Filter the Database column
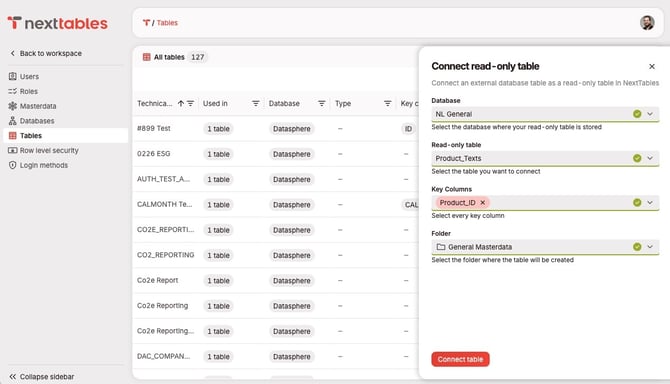 pyautogui.click(x=322, y=103)
